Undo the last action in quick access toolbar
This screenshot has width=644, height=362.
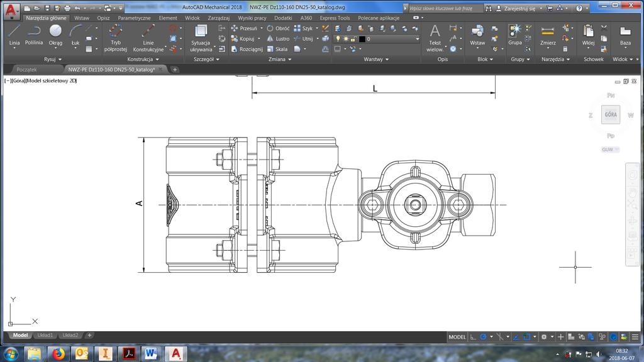pyautogui.click(x=77, y=8)
